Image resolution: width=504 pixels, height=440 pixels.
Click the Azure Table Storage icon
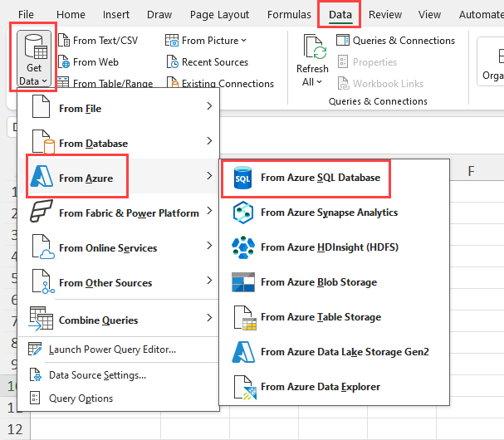tap(245, 318)
